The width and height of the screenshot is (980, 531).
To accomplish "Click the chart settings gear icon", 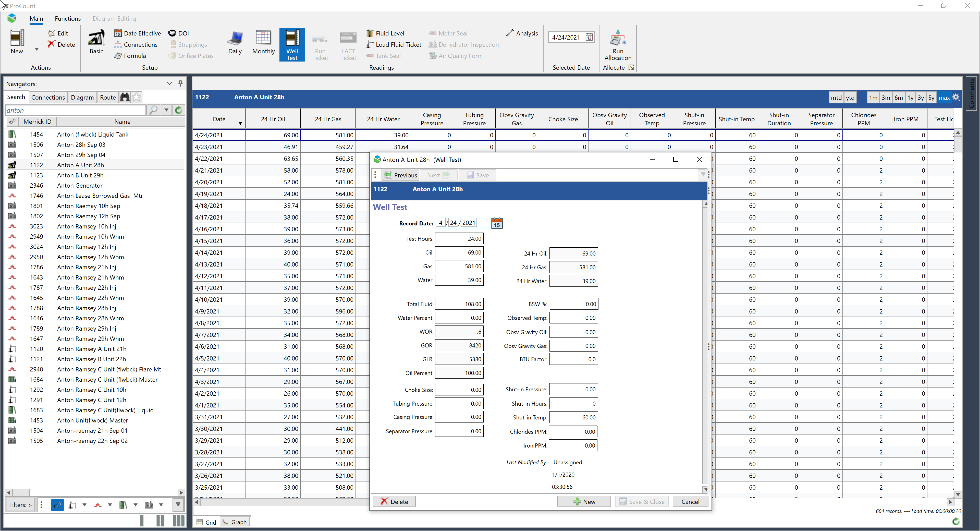I will [956, 98].
